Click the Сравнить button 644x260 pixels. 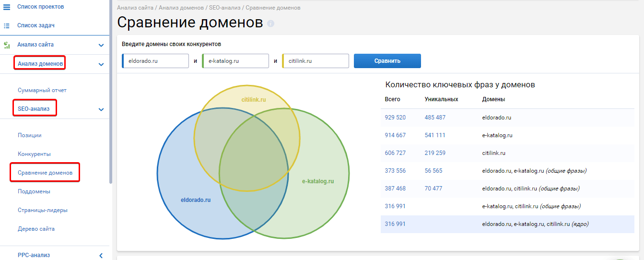[387, 61]
